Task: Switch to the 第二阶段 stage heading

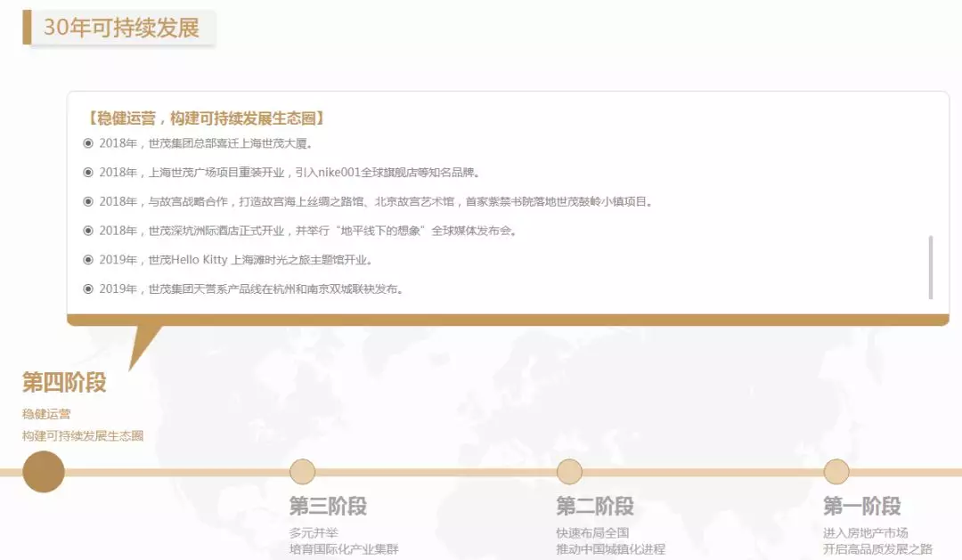Action: click(595, 507)
